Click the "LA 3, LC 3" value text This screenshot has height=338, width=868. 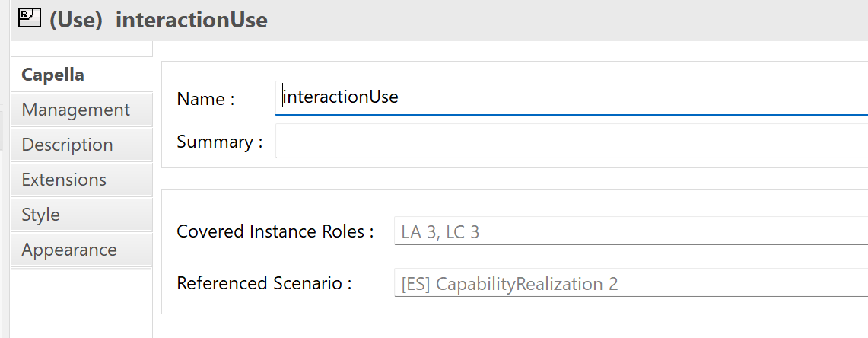pyautogui.click(x=440, y=232)
